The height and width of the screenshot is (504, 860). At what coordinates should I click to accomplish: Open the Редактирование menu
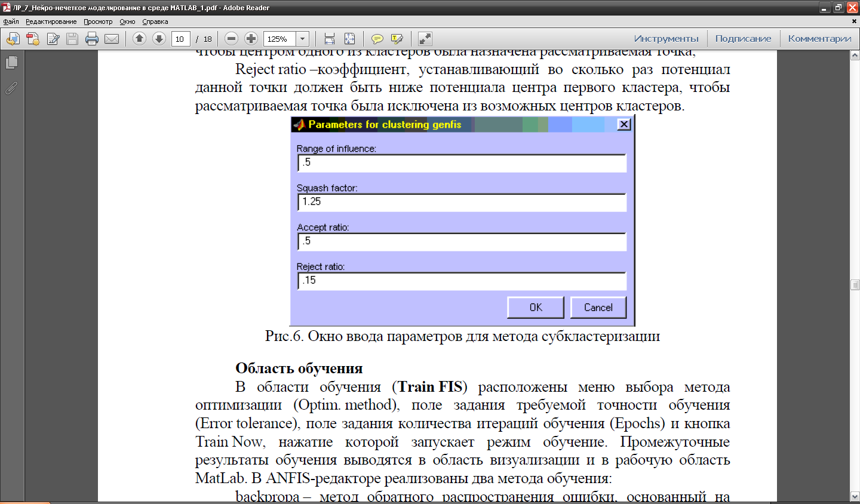(x=51, y=21)
